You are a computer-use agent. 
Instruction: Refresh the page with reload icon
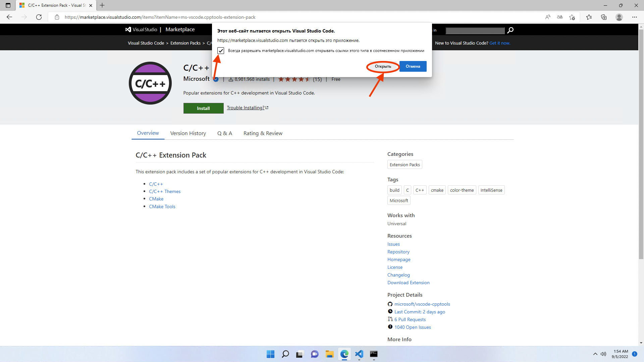[x=39, y=17]
